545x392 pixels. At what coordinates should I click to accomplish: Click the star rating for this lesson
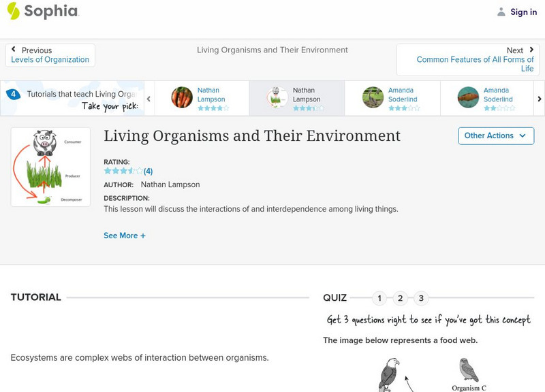[123, 171]
